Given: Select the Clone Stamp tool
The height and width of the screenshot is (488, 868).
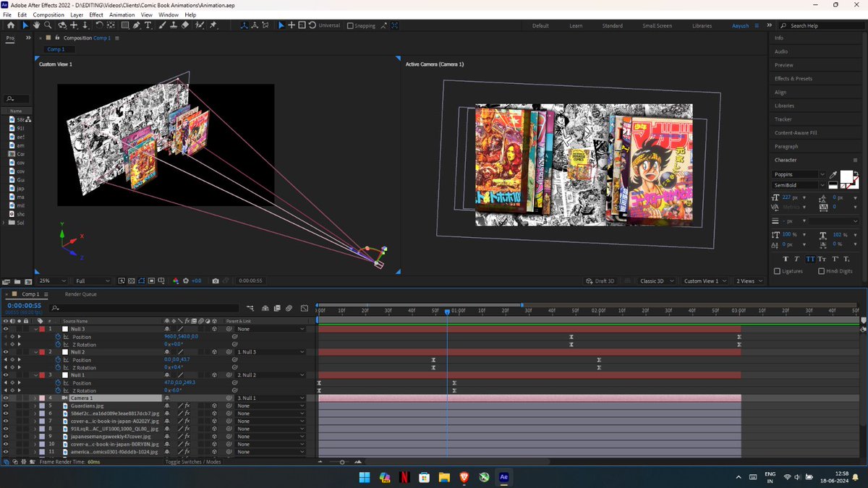Looking at the screenshot, I should 174,25.
